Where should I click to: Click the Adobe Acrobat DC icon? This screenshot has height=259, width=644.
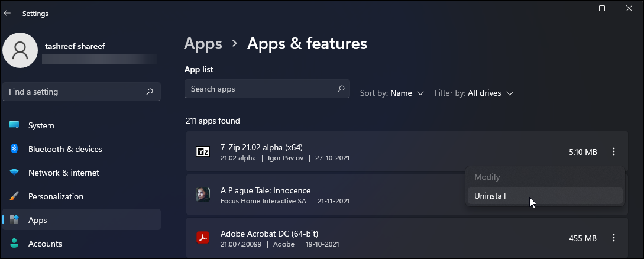(x=203, y=238)
